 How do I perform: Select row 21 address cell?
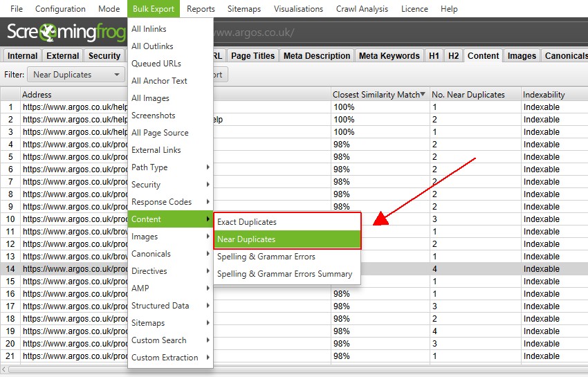[x=74, y=356]
